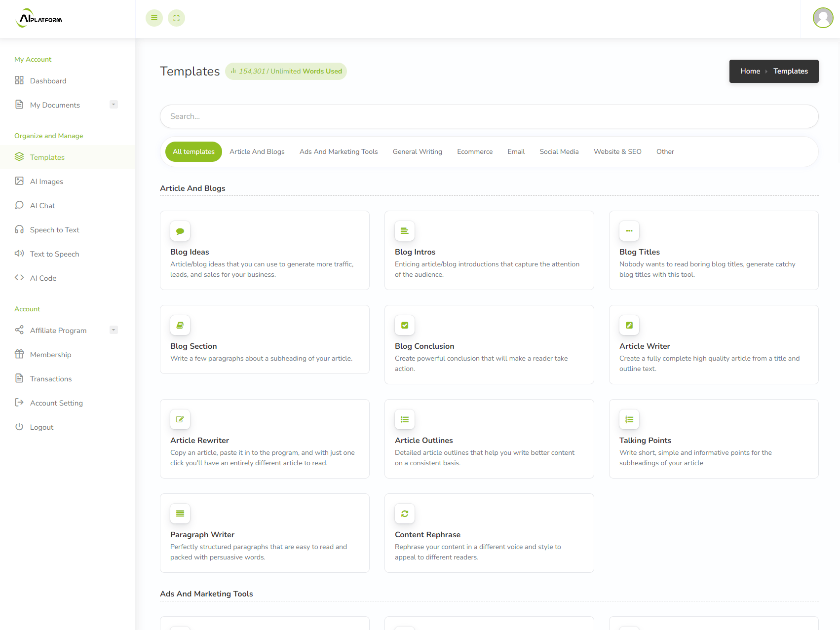Toggle fullscreen mode icon in header
Viewport: 840px width, 630px height.
[x=176, y=18]
